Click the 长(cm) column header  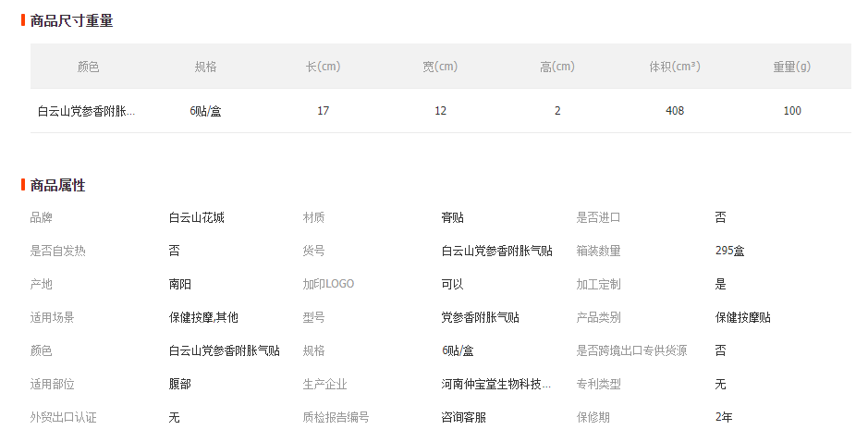pyautogui.click(x=323, y=67)
